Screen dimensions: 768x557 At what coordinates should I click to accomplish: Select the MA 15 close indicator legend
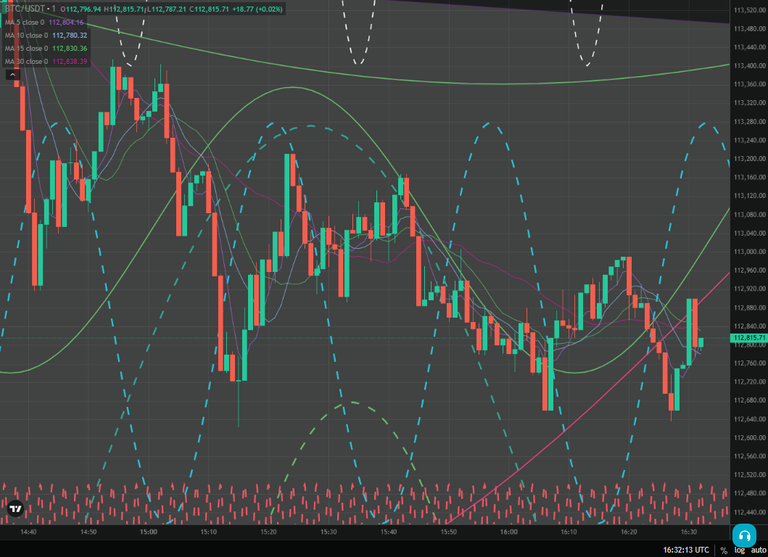click(x=26, y=48)
